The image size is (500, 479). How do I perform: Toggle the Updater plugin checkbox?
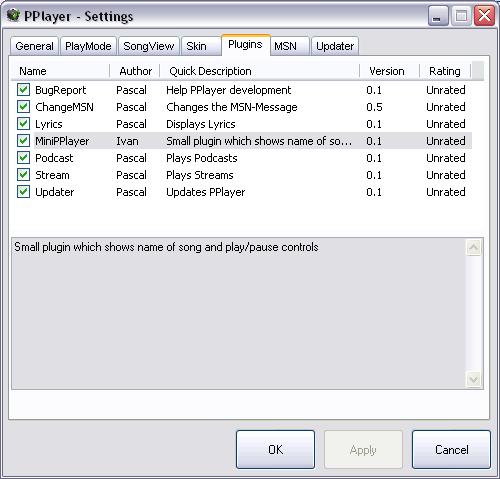pyautogui.click(x=23, y=192)
